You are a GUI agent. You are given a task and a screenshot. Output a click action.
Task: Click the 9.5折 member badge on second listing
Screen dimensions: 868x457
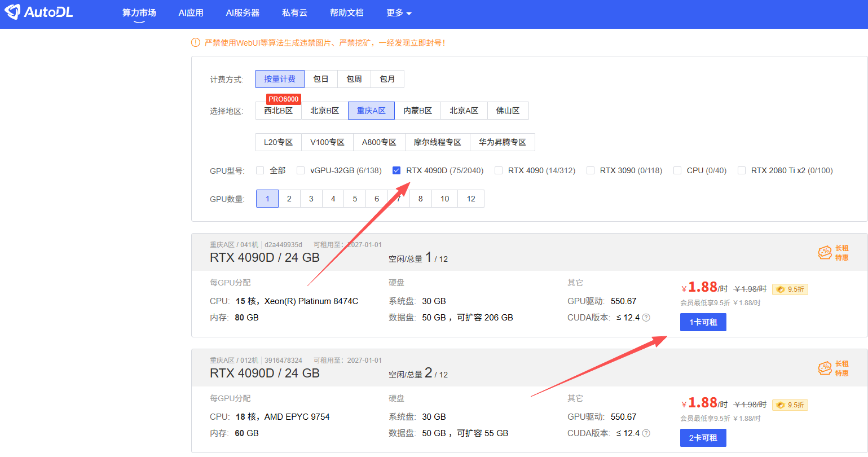(x=790, y=405)
